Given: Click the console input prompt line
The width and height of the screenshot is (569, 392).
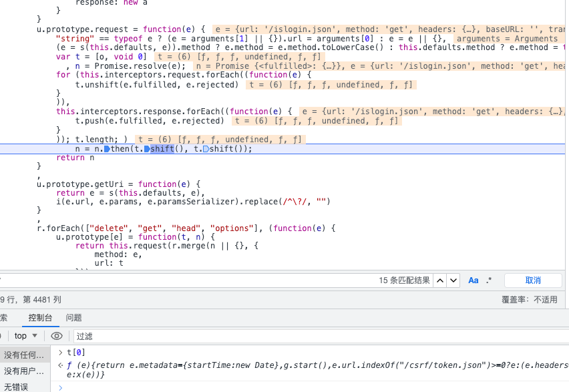Looking at the screenshot, I should 267,387.
